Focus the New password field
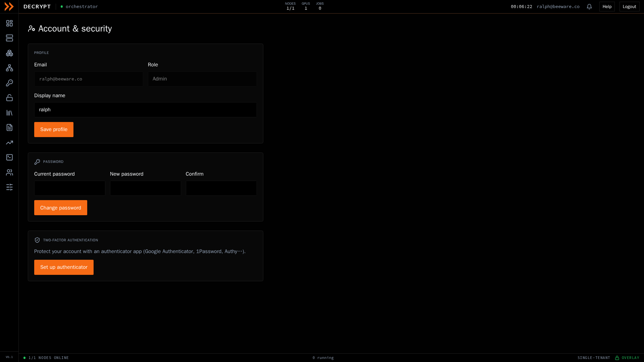Screen dimensions: 644x362 [146, 188]
